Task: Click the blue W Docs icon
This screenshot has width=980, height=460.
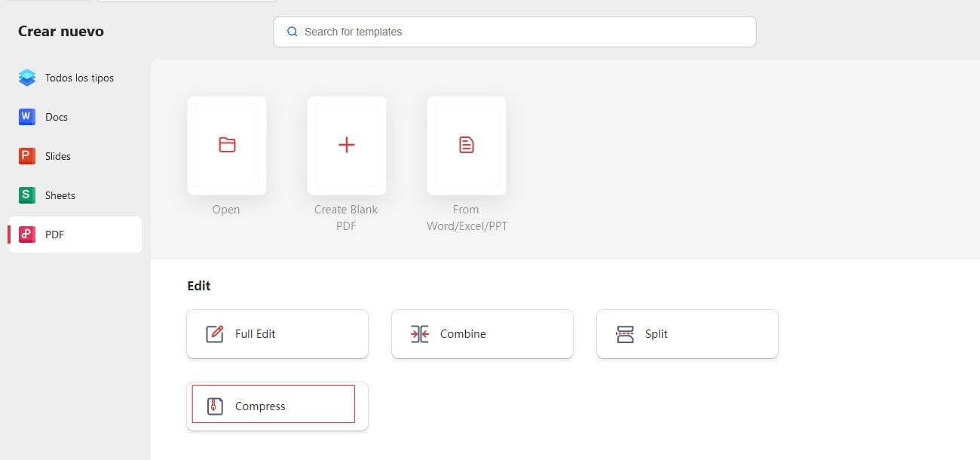Action: click(27, 117)
